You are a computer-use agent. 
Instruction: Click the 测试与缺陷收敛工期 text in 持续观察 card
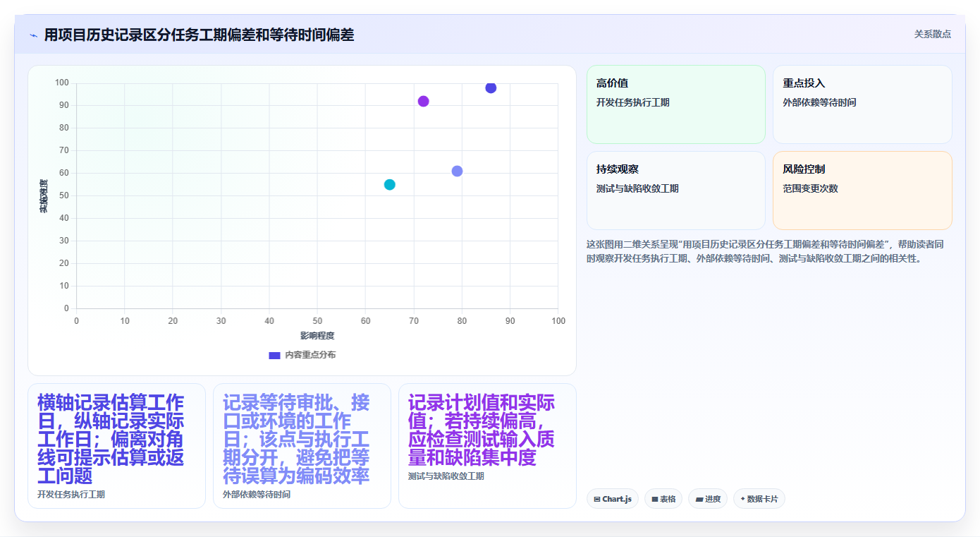click(637, 188)
